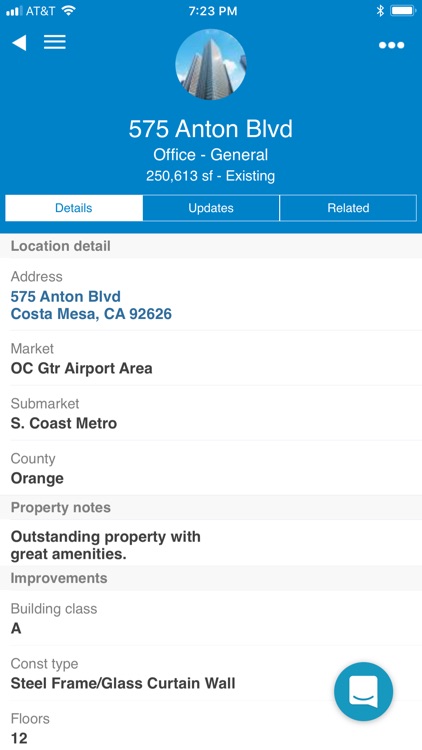Tap the Wi-Fi status icon
This screenshot has width=422, height=750.
click(x=69, y=11)
